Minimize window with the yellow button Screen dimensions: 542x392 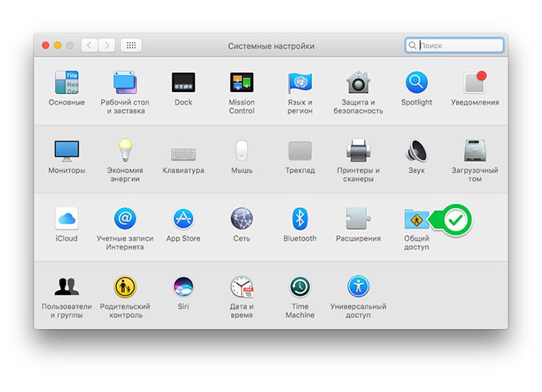tap(58, 45)
